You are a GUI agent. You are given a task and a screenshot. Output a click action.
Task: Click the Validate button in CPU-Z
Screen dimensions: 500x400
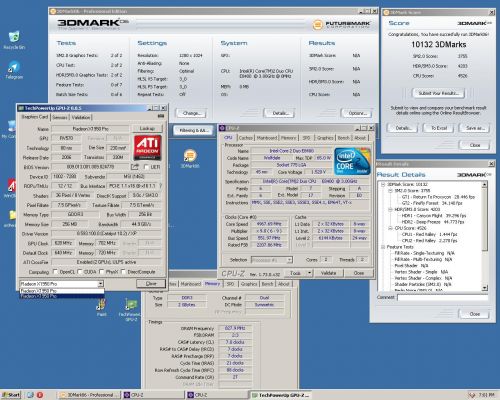tap(328, 273)
